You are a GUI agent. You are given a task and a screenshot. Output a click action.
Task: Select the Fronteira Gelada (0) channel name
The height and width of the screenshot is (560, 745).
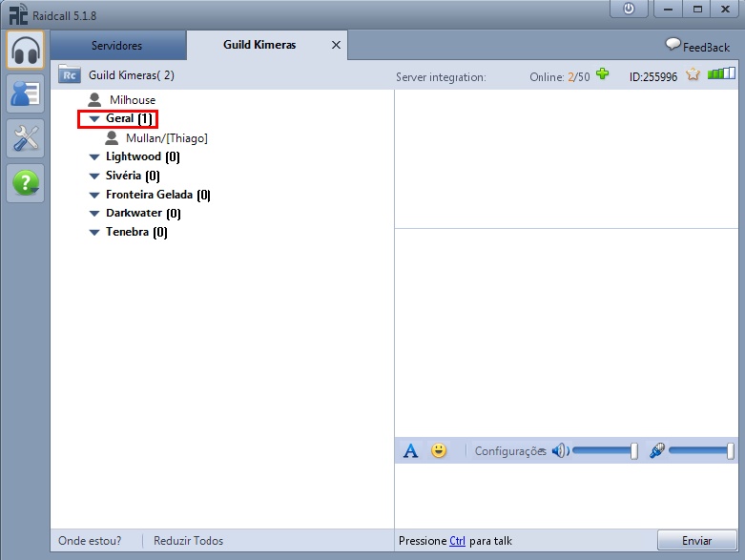pyautogui.click(x=157, y=195)
